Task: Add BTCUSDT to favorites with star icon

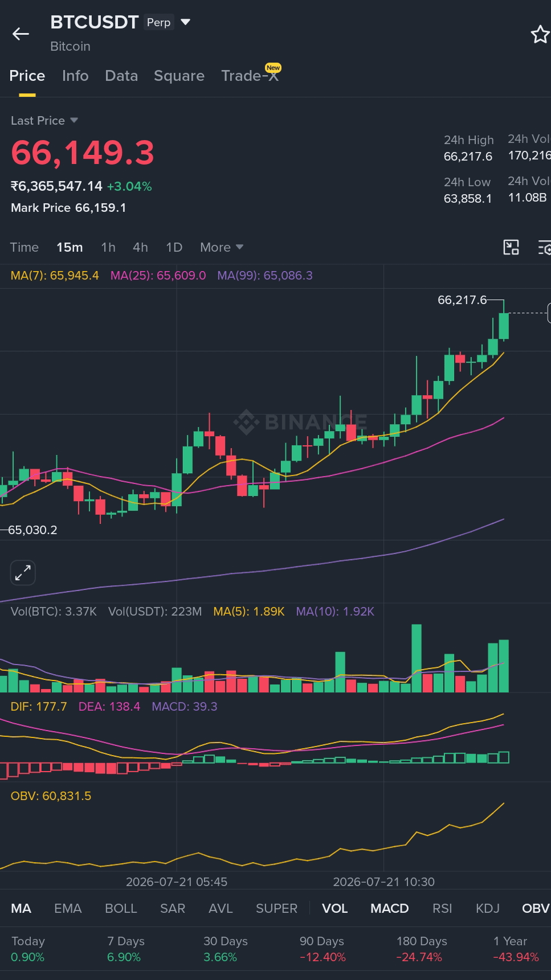Action: tap(539, 34)
